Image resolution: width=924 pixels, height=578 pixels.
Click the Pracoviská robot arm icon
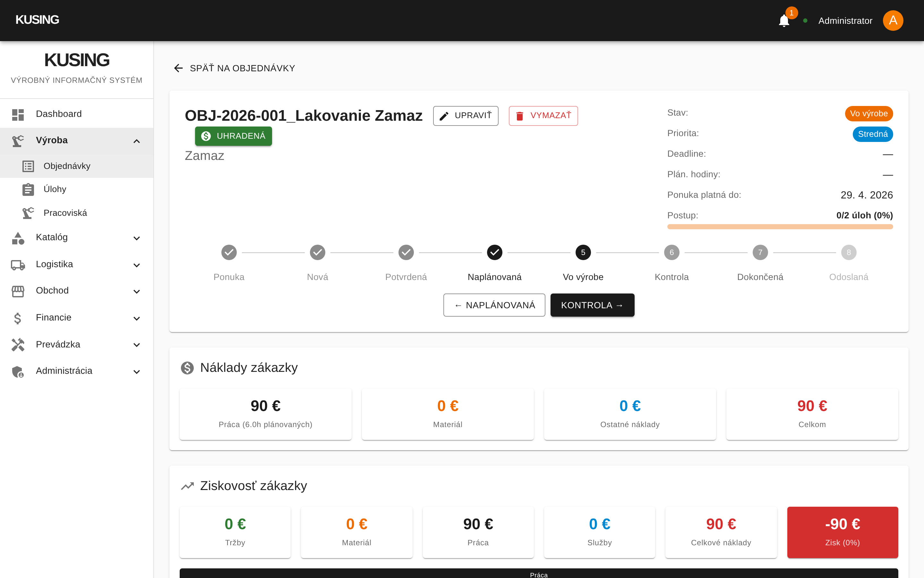click(28, 213)
